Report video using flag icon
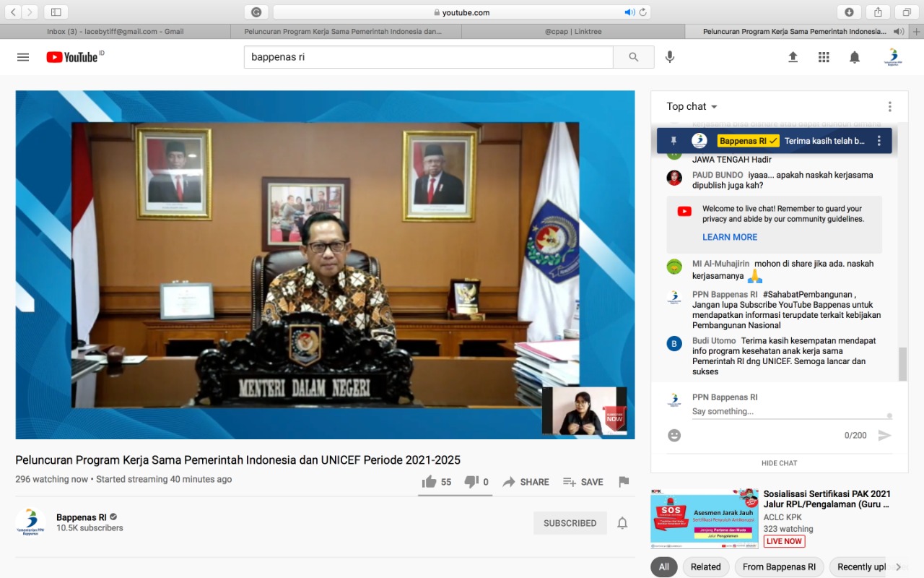 [x=624, y=482]
